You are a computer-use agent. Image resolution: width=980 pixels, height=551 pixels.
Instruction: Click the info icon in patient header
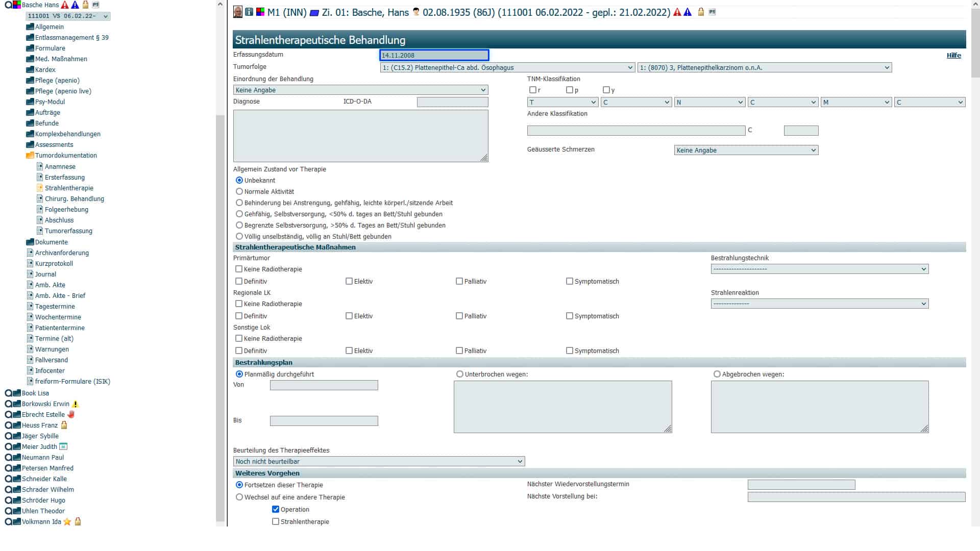click(249, 12)
